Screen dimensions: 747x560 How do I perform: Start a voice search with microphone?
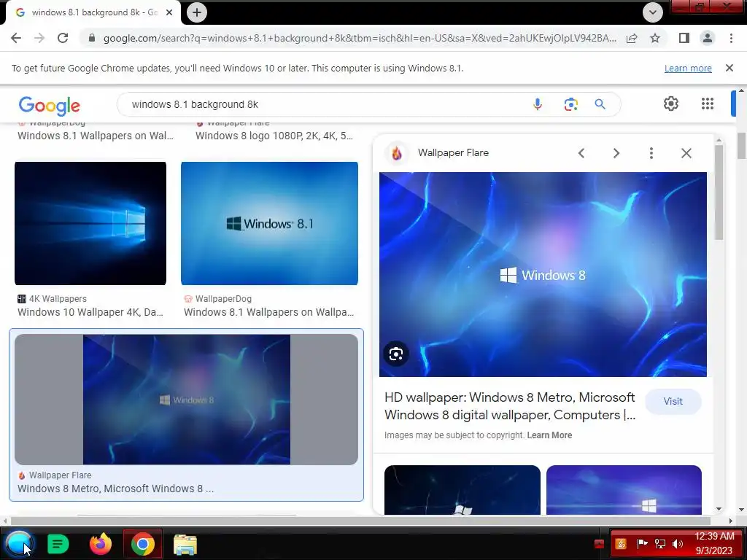click(538, 104)
